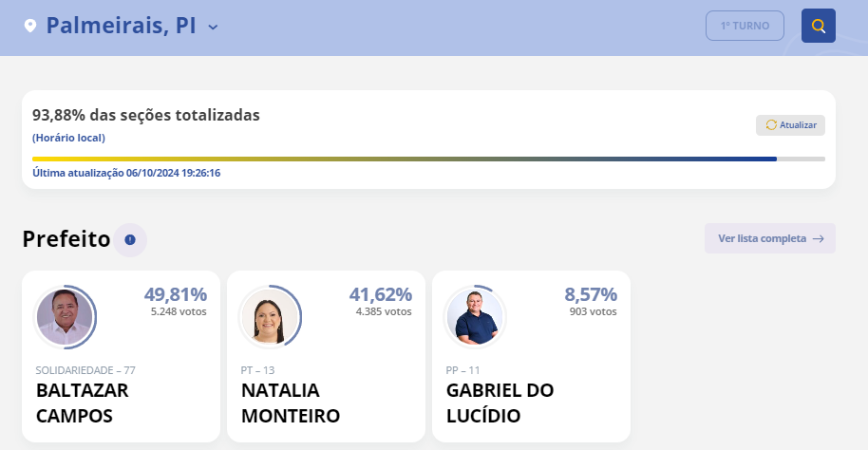The image size is (868, 450).
Task: Select the BALTAZAR CAMPOS name
Action: pos(82,403)
